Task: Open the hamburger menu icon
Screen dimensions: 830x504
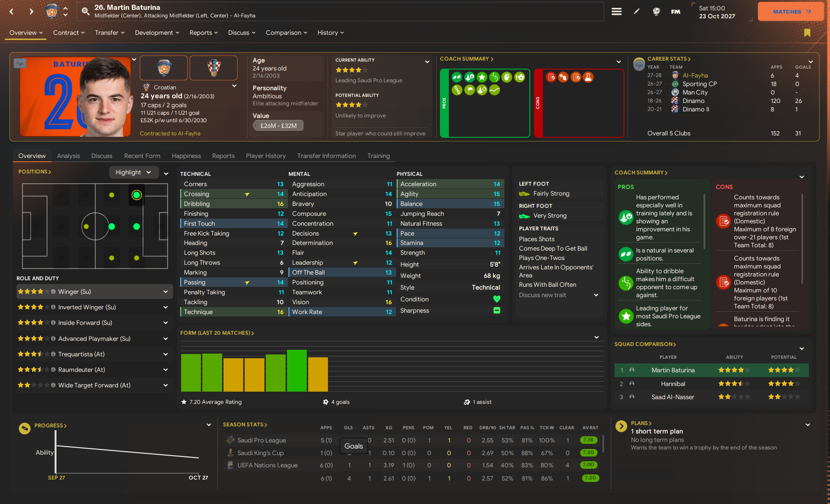Action: click(x=616, y=12)
